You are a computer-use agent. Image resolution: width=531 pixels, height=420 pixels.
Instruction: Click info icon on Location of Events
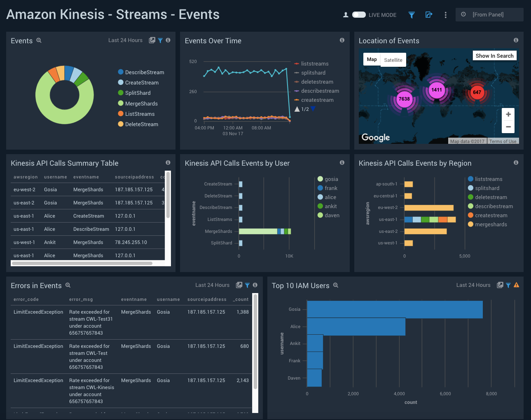coord(516,40)
